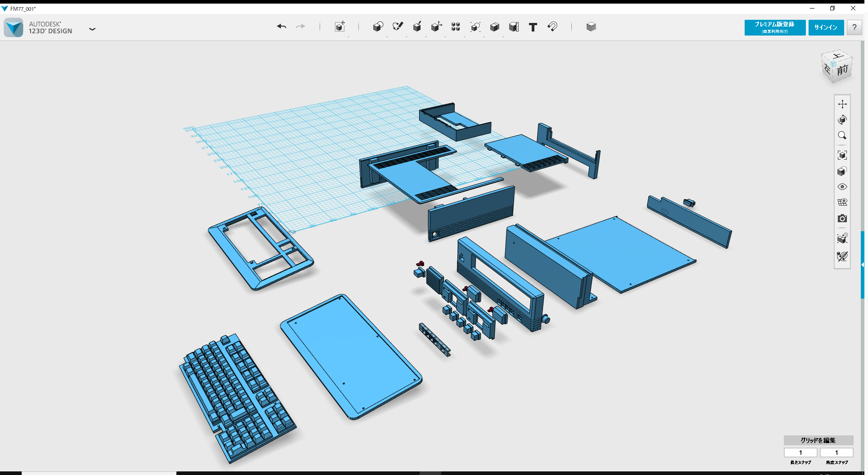Select the Sketch tool
This screenshot has width=868, height=475.
398,27
